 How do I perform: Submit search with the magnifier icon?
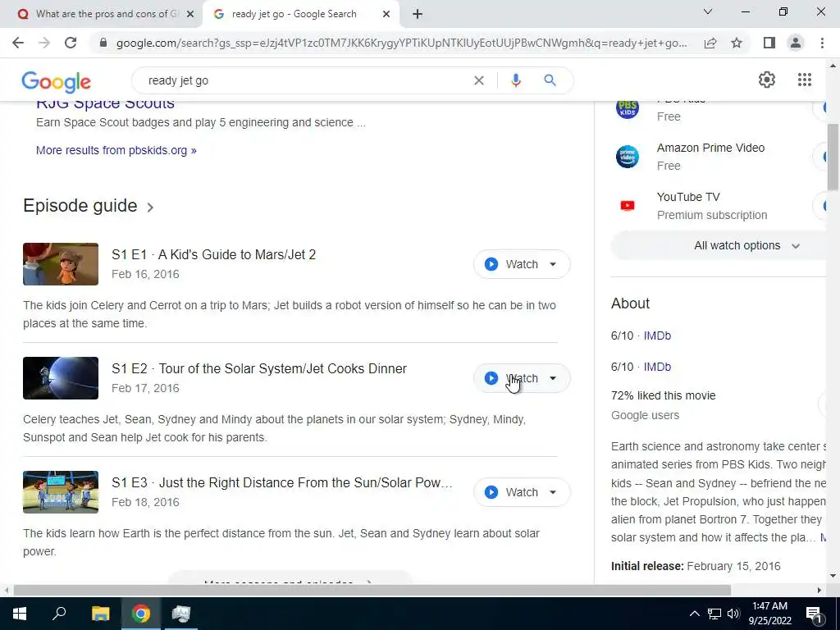550,80
